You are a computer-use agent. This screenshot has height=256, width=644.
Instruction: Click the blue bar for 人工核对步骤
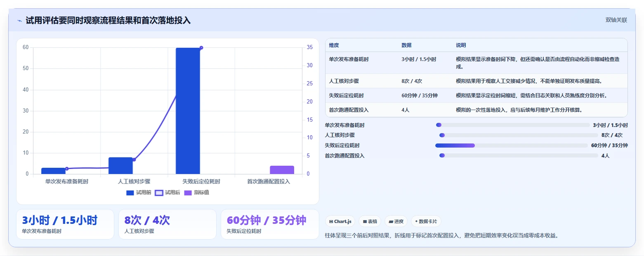tap(120, 166)
